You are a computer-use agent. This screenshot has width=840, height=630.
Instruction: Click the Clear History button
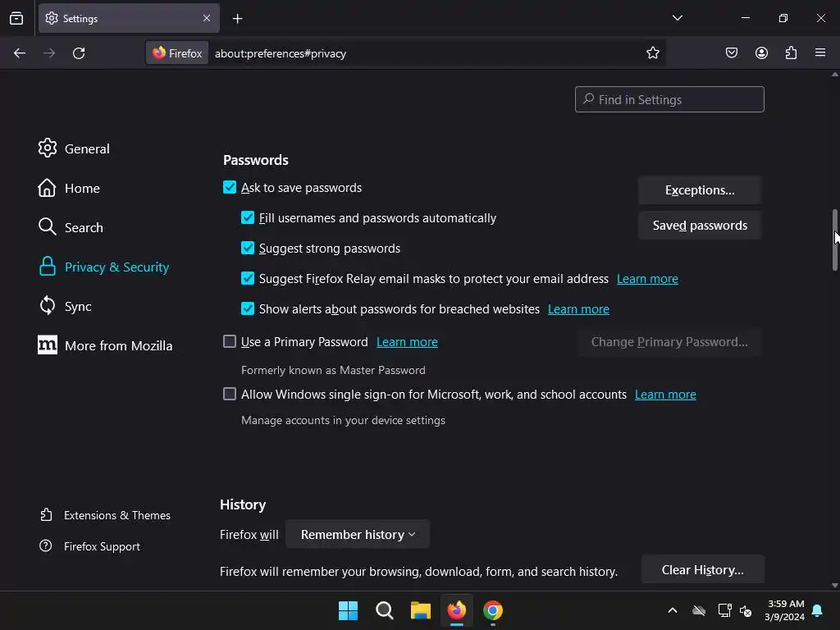click(702, 569)
